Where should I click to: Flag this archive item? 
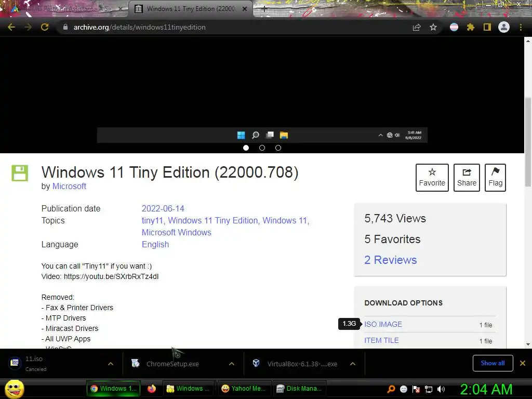(495, 178)
